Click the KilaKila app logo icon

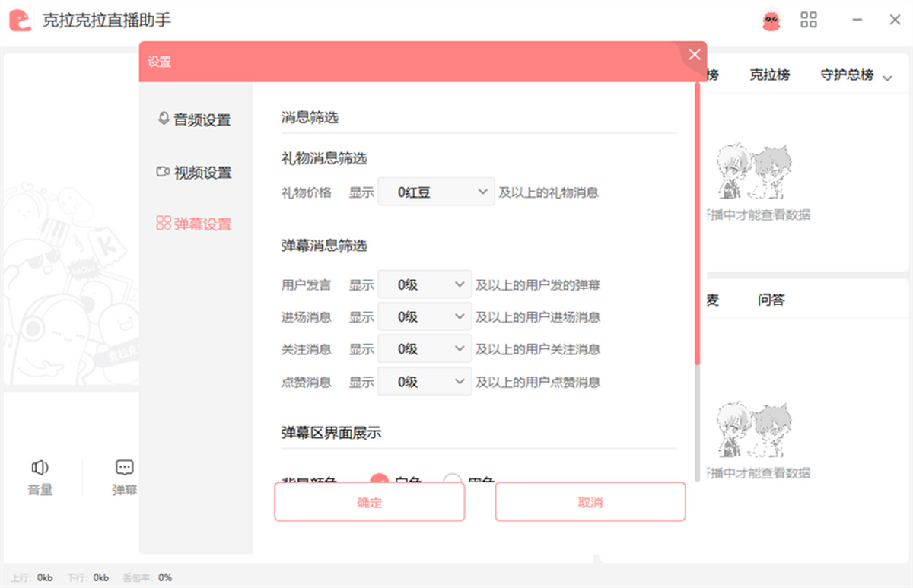pos(21,20)
